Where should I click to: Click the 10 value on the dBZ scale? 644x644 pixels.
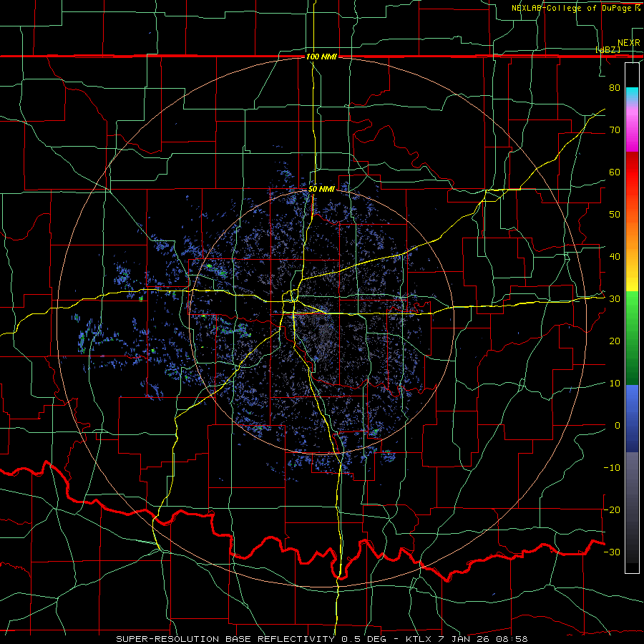click(x=615, y=384)
